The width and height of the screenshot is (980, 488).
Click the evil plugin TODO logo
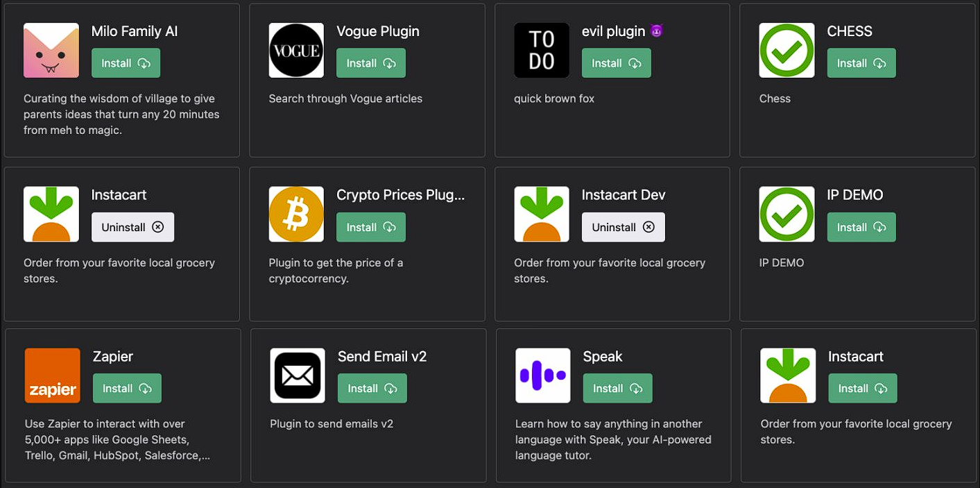click(x=542, y=50)
